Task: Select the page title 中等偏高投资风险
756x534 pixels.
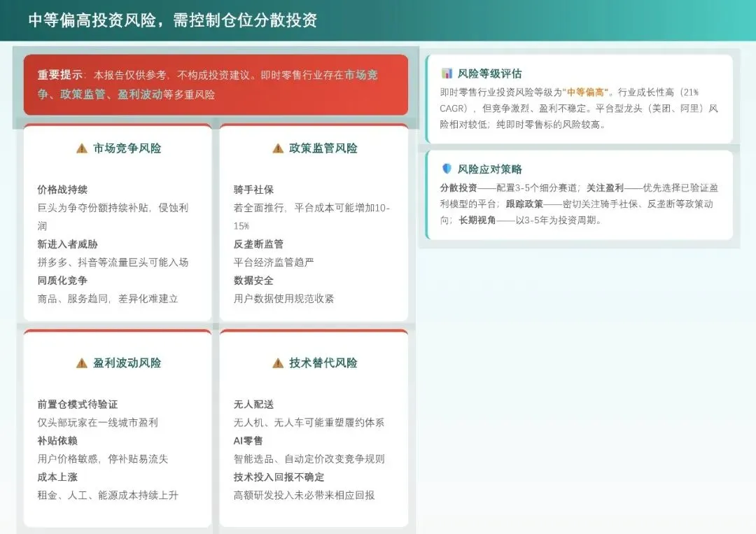Action: coord(92,20)
